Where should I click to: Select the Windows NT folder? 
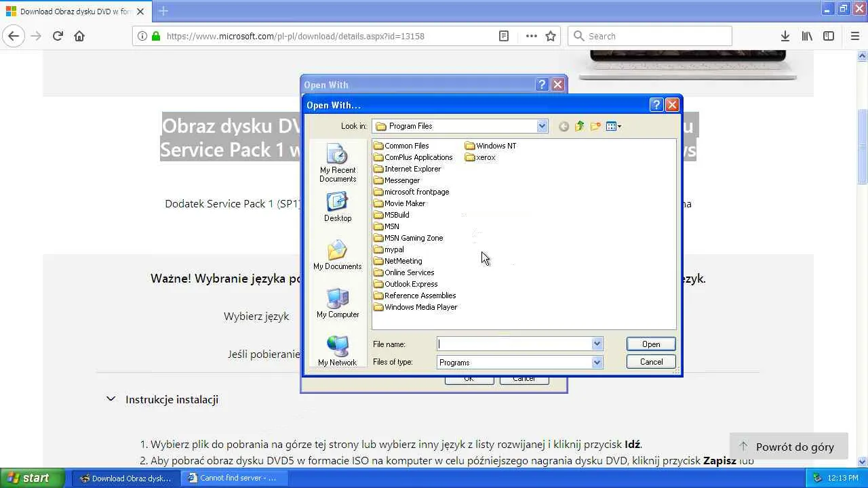click(490, 146)
